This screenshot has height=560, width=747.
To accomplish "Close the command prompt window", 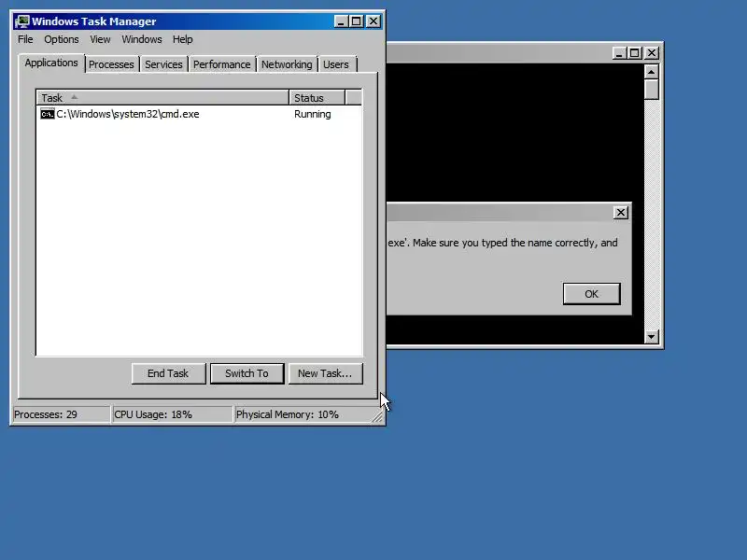I will [652, 53].
